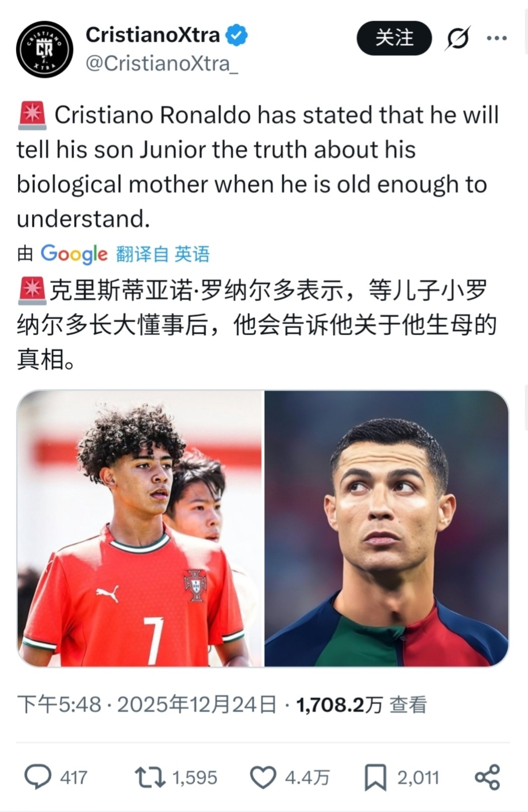Click the blue verified badge

[x=236, y=35]
